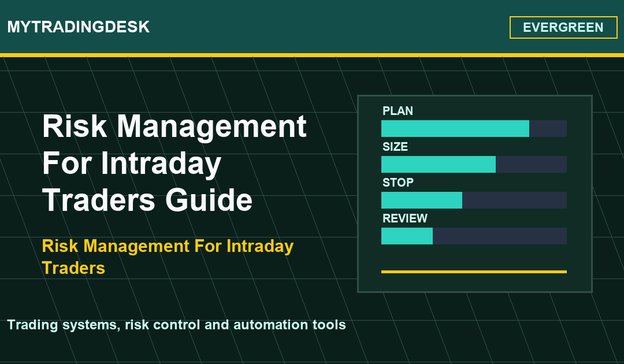The width and height of the screenshot is (624, 364).
Task: Click the MYTRADINGDESK brand name
Action: 79,27
